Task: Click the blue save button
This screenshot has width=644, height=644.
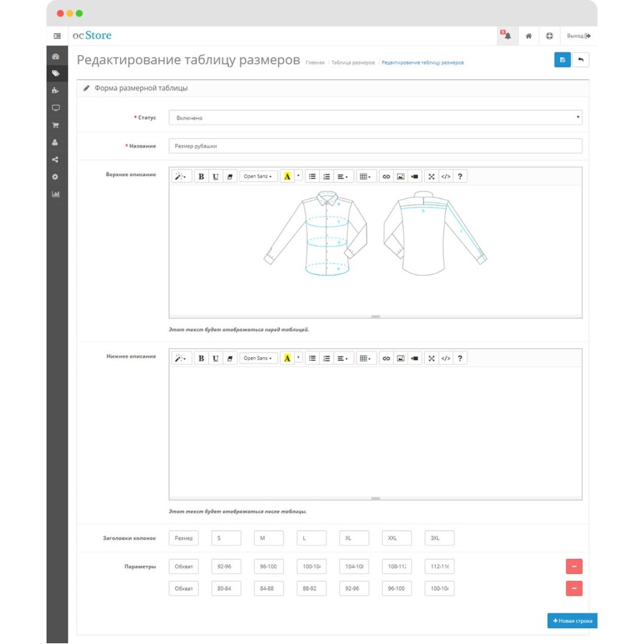Action: (562, 60)
